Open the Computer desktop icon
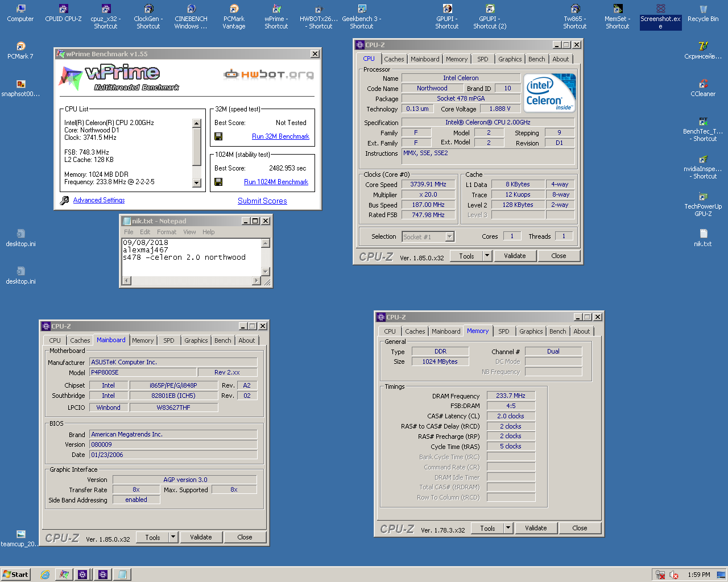 (x=20, y=14)
